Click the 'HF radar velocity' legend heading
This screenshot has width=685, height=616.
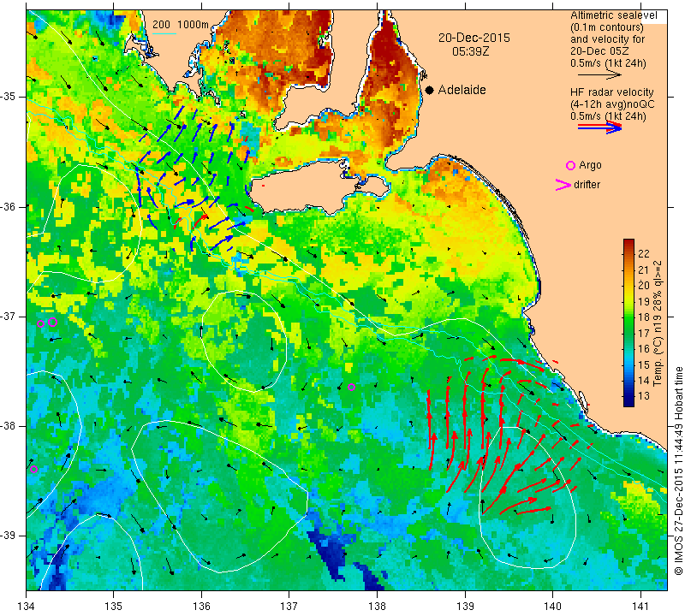tap(611, 92)
